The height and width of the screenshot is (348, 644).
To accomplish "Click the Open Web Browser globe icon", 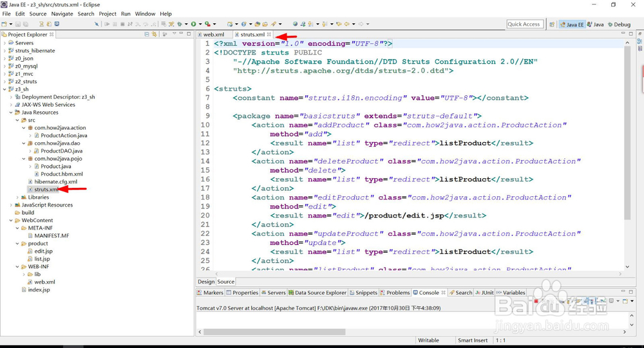I will click(296, 24).
